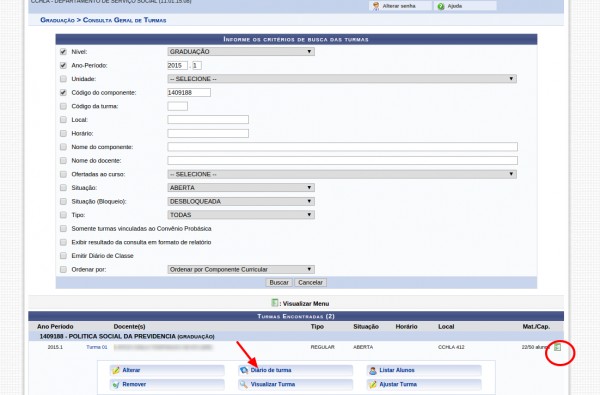Click the Alterar pencil icon
The width and height of the screenshot is (600, 395).
pyautogui.click(x=116, y=370)
